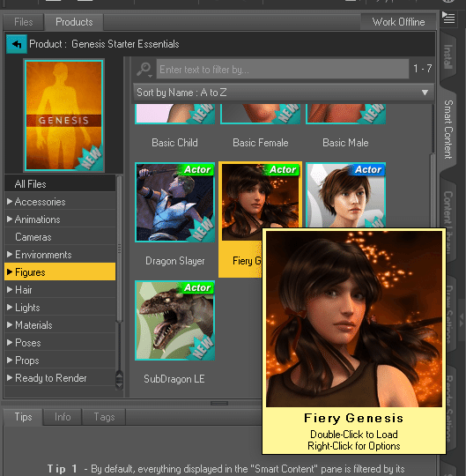Expand the Poses category arrow
Image resolution: width=466 pixels, height=476 pixels.
click(x=10, y=342)
